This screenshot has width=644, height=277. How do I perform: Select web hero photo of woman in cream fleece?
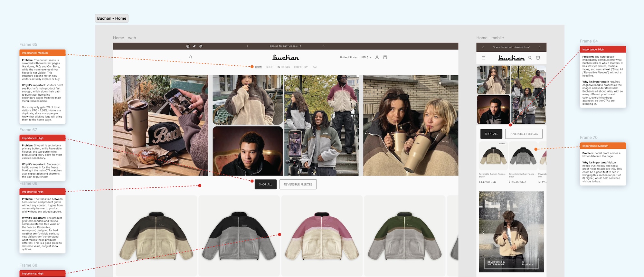point(248,100)
